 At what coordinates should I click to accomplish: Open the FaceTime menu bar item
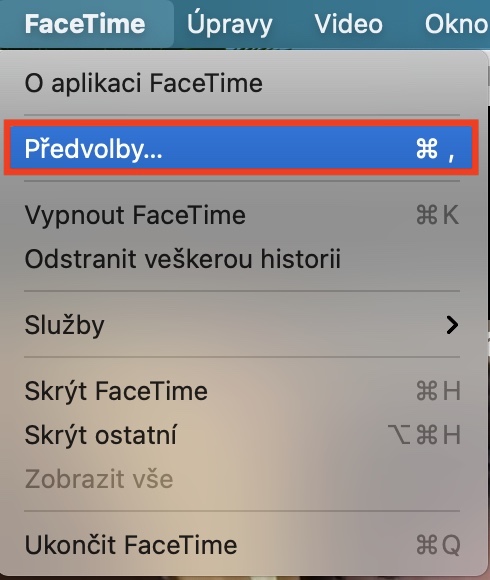click(85, 24)
